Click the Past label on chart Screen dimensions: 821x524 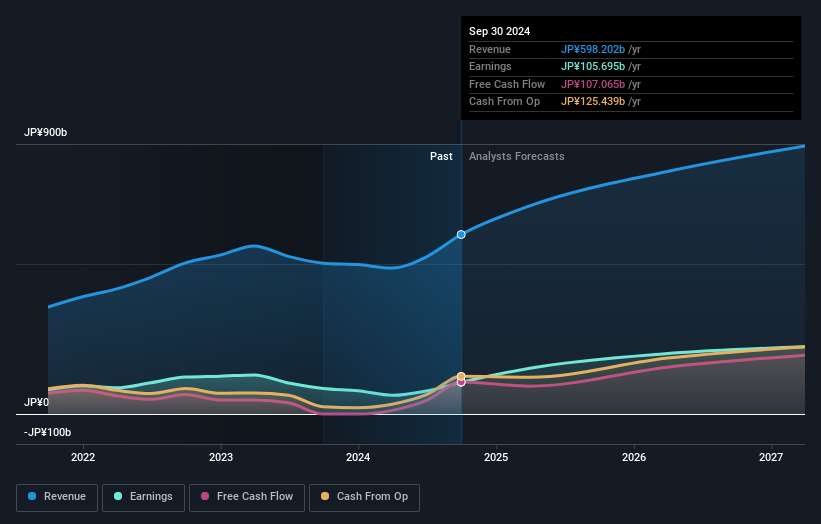click(441, 156)
